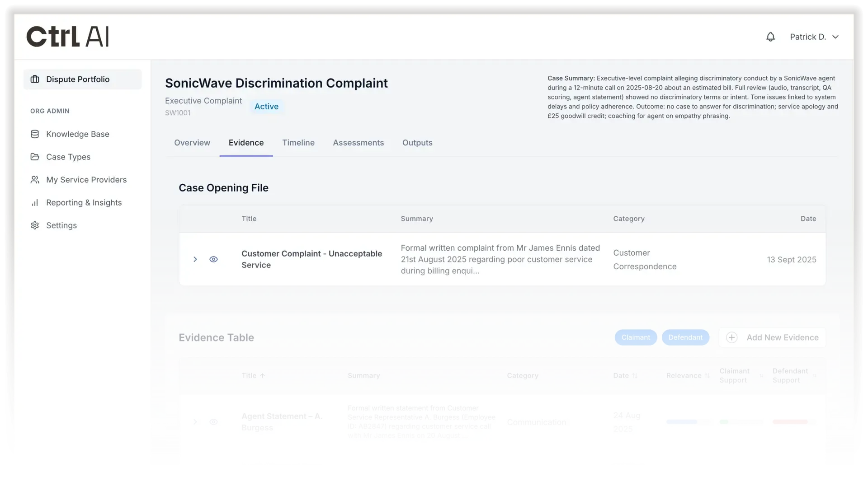Click the SonicWave Discrimination Complaint heading
868x486 pixels.
click(x=276, y=83)
